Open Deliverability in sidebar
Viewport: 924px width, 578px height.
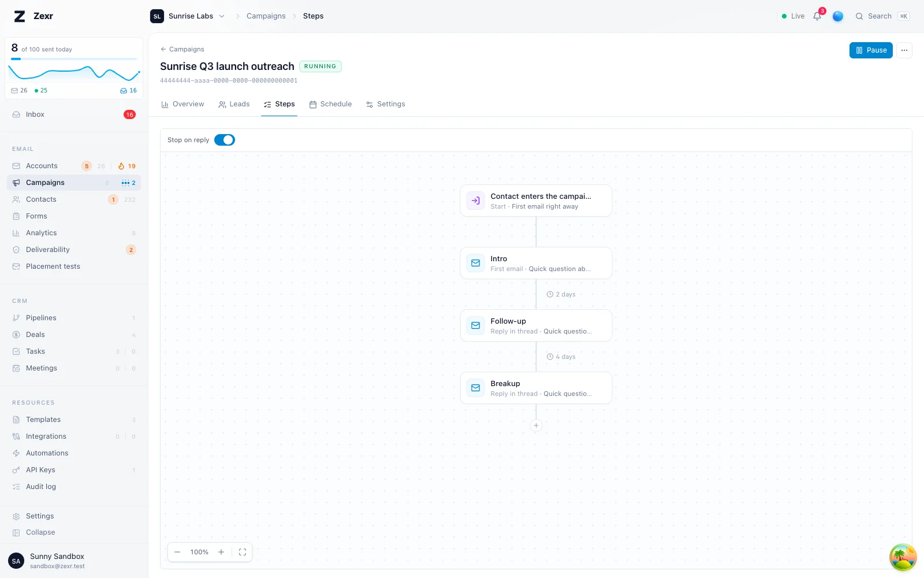click(x=74, y=250)
